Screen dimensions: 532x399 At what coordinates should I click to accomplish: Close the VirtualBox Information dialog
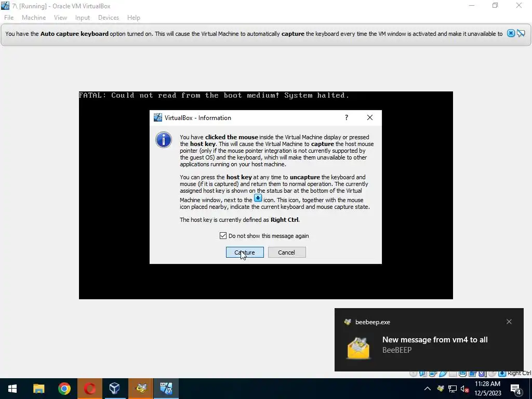click(370, 117)
